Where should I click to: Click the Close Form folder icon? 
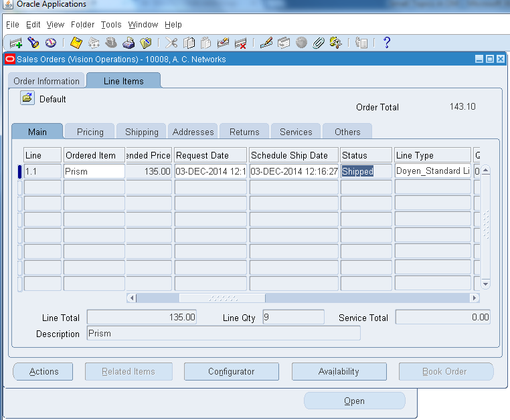(146, 43)
